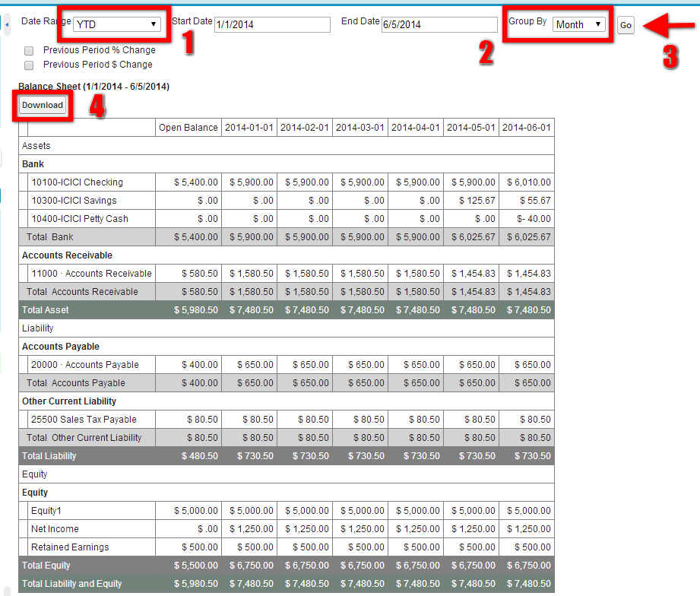Click the 2014-06-01 column header

click(527, 128)
